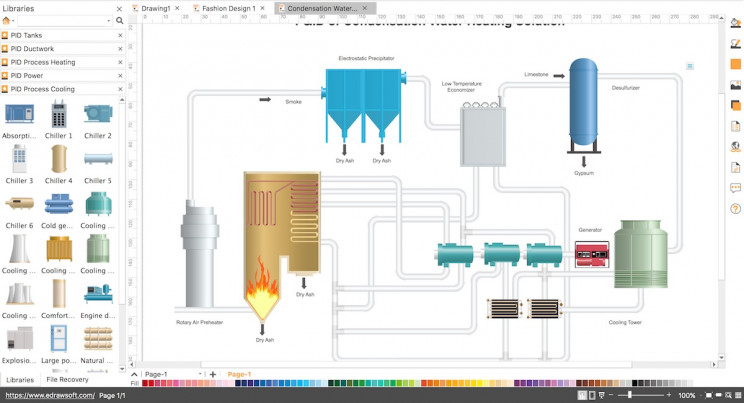Open the help question mark icon
The image size is (744, 403).
pyautogui.click(x=735, y=209)
